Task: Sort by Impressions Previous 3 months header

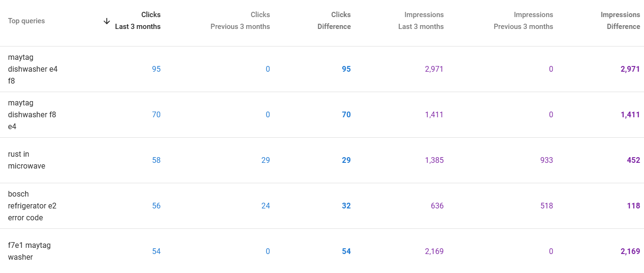Action: [x=523, y=21]
